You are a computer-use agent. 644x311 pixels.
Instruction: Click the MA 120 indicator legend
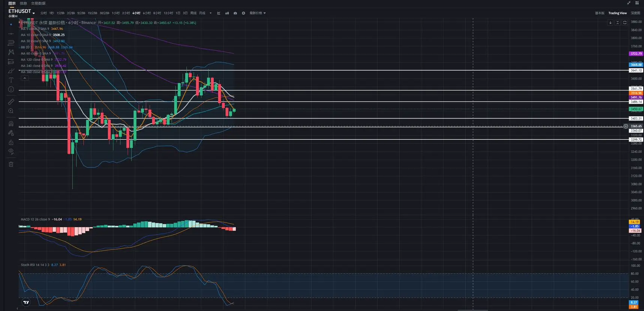coord(44,60)
